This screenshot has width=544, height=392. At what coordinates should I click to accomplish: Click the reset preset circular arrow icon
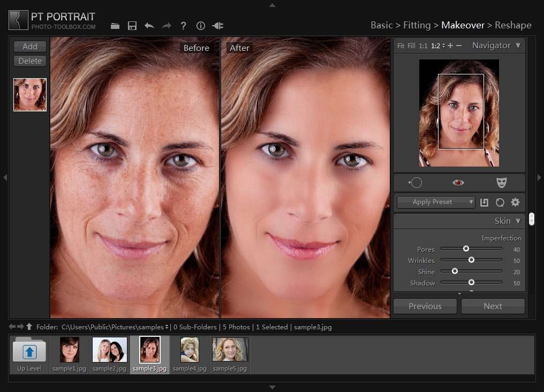[500, 202]
